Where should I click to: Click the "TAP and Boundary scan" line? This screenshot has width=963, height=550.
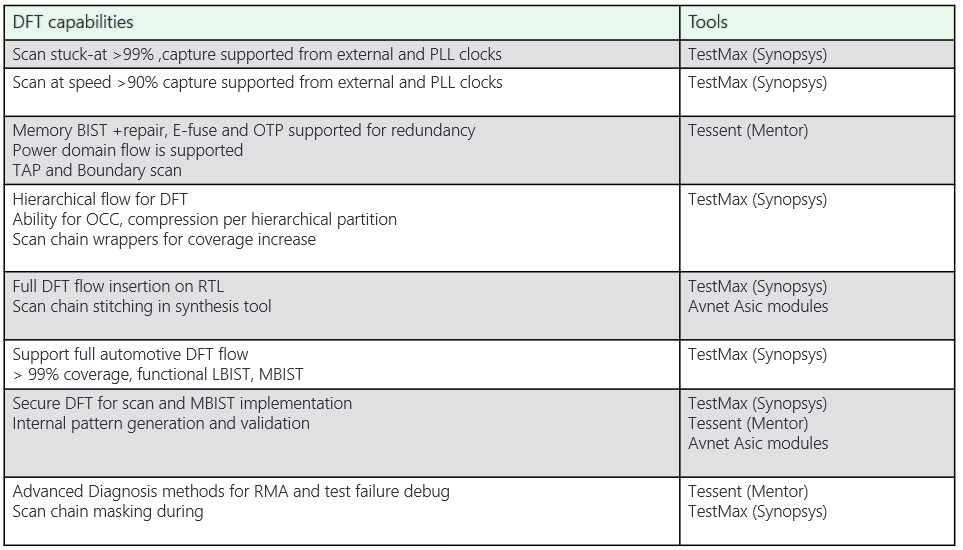97,171
